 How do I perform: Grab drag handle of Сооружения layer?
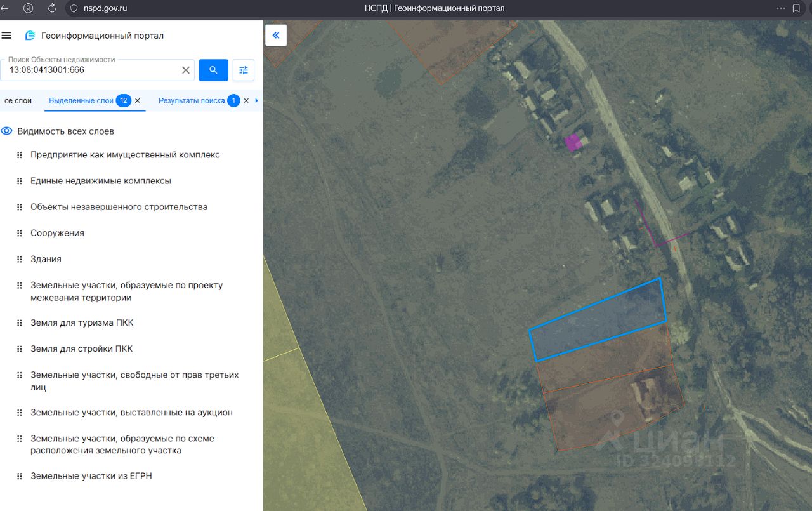click(x=20, y=233)
